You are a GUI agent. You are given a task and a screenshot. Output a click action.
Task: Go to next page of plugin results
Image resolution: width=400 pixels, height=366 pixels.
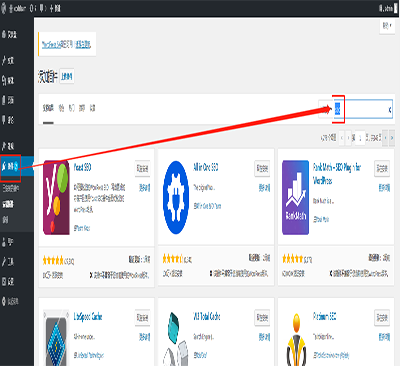385,138
